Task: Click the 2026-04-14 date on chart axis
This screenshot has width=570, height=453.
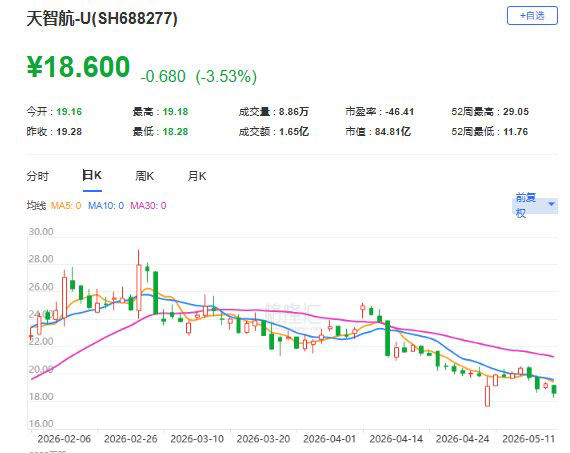Action: (x=396, y=439)
